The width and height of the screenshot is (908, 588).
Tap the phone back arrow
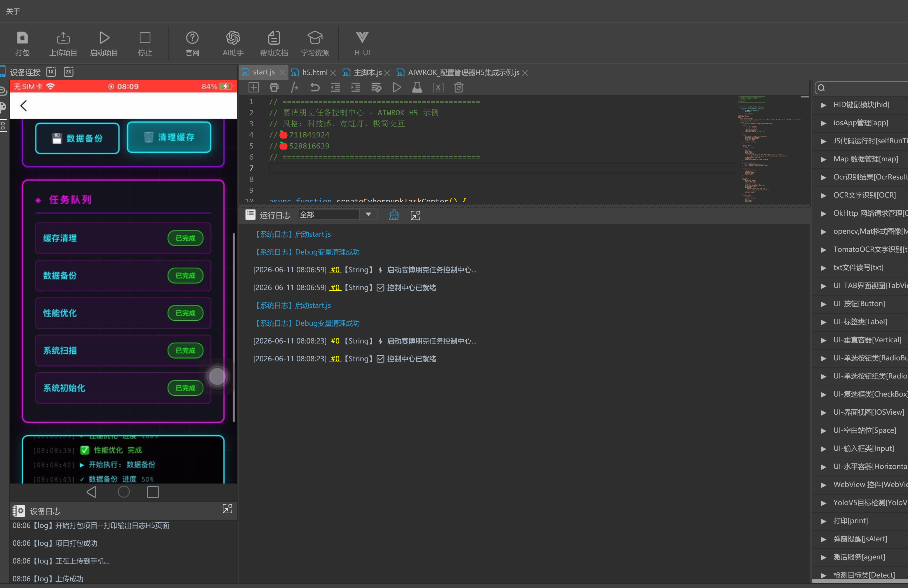point(24,106)
